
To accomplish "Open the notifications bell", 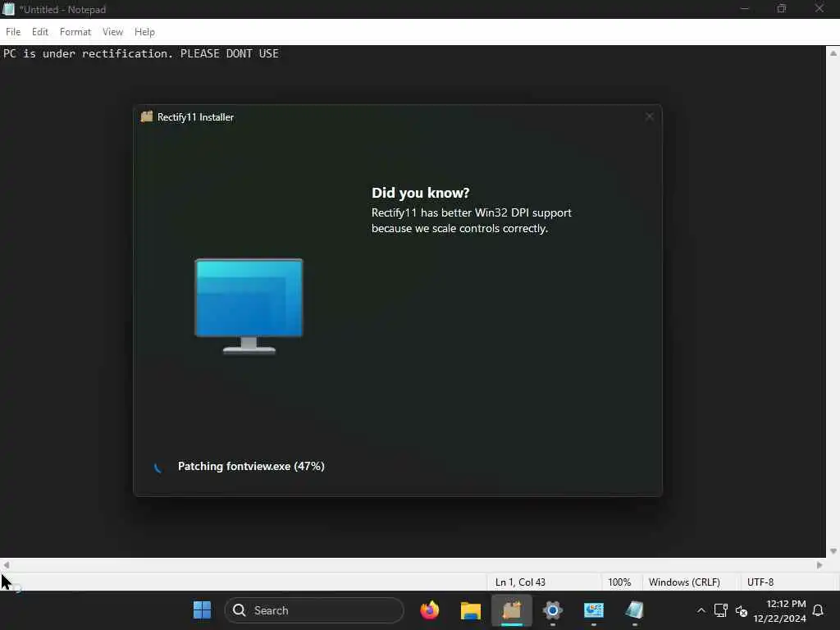I will 818,610.
